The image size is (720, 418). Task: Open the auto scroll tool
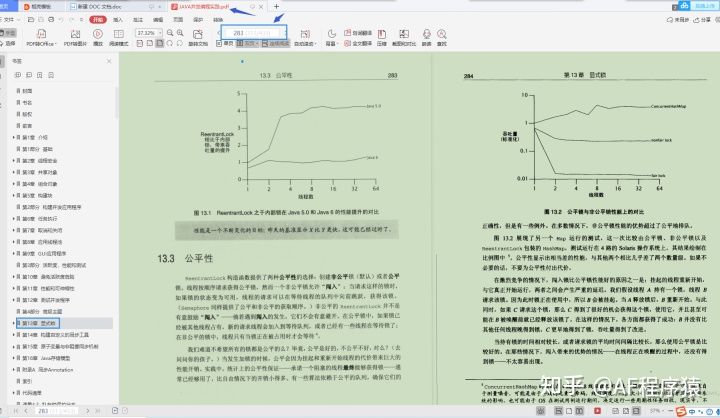click(x=305, y=37)
